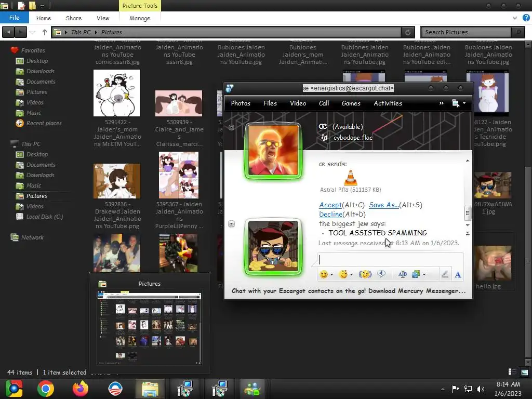532x399 pixels.
Task: Click the contact's display picture in chat
Action: point(273,150)
